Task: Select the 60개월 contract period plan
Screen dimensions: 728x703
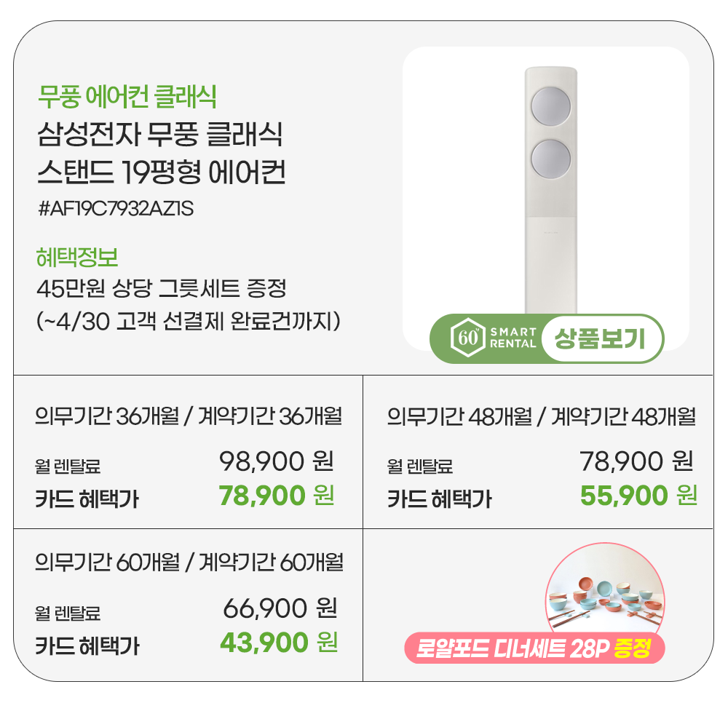Action: pos(189,563)
